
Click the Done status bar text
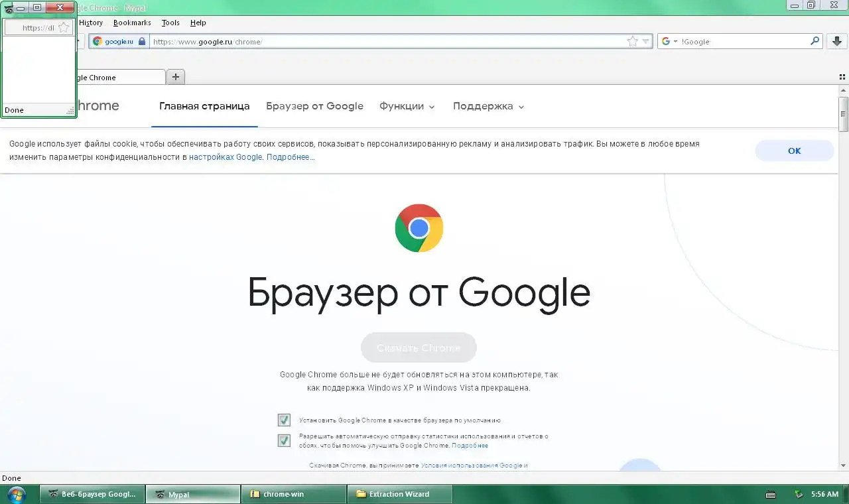(11, 478)
